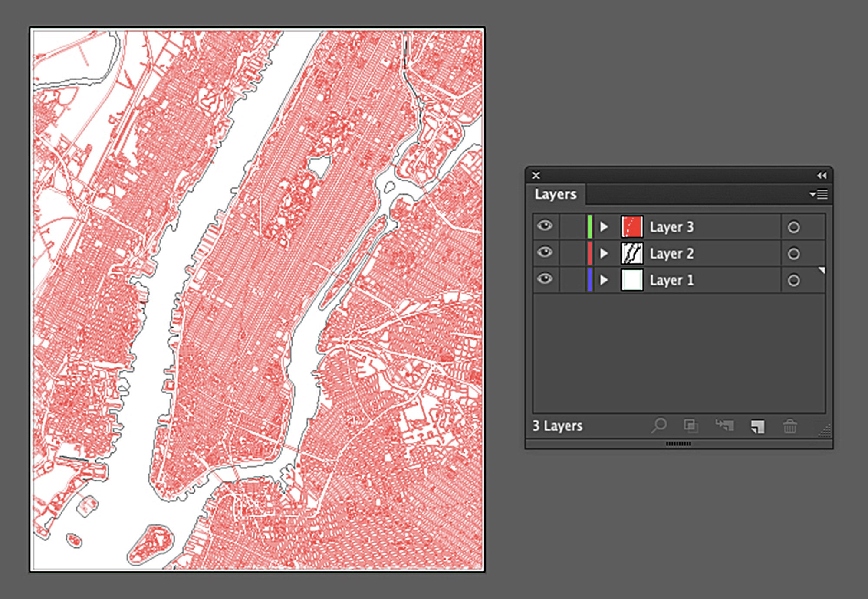868x599 pixels.
Task: Click the target circle for Layer 3
Action: pos(795,226)
